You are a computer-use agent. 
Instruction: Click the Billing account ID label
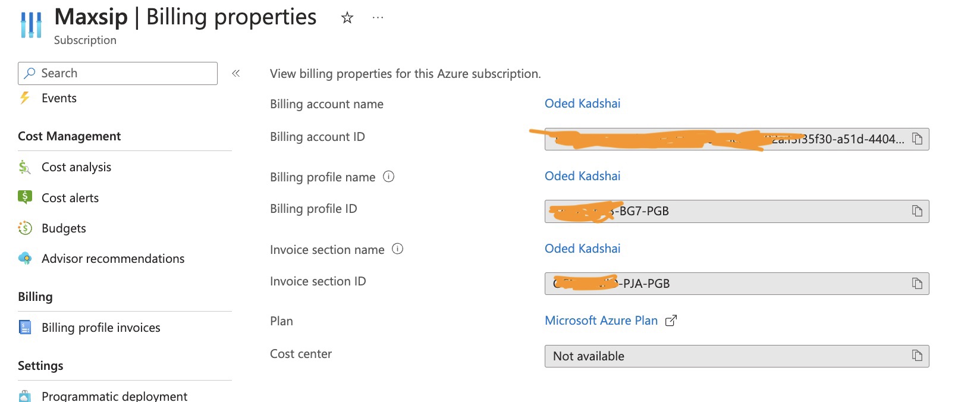318,137
